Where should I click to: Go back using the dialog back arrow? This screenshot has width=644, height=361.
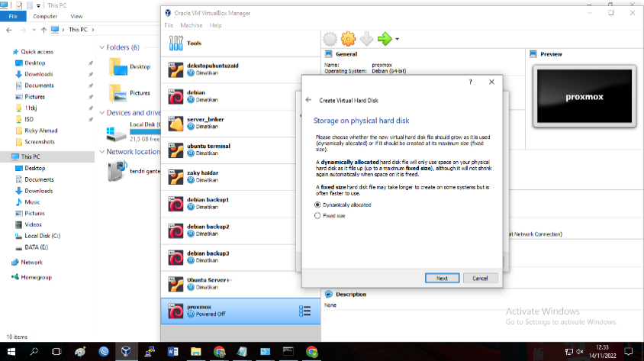(308, 100)
